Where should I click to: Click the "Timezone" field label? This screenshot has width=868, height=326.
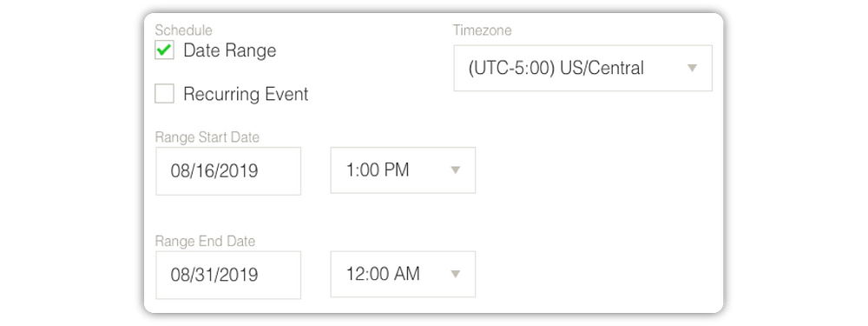click(x=482, y=30)
